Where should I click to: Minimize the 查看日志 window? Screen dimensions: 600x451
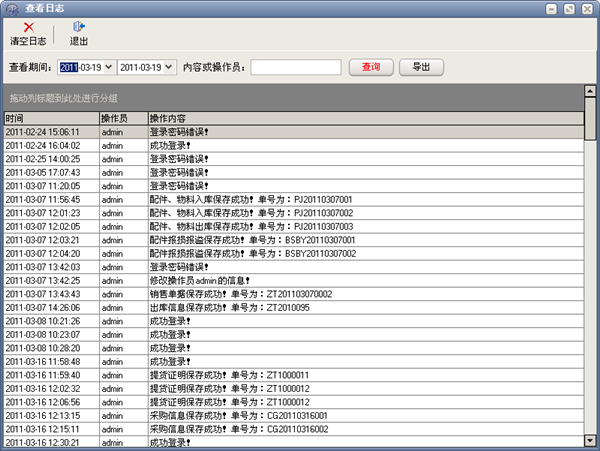[x=553, y=8]
